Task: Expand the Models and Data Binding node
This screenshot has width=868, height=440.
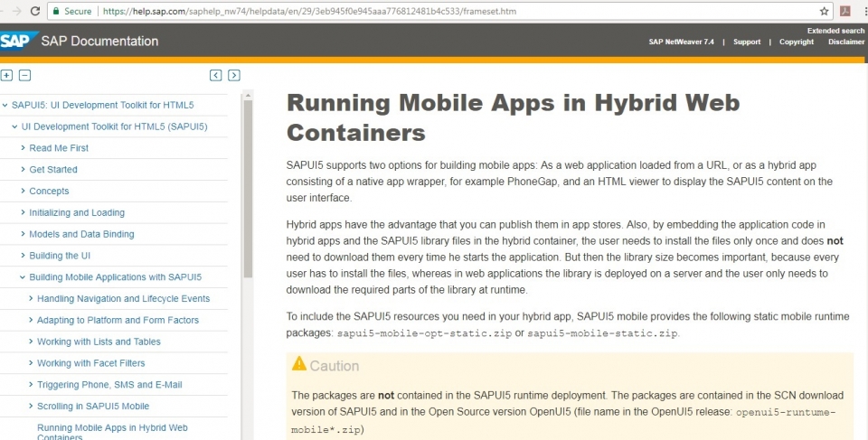Action: pyautogui.click(x=23, y=235)
